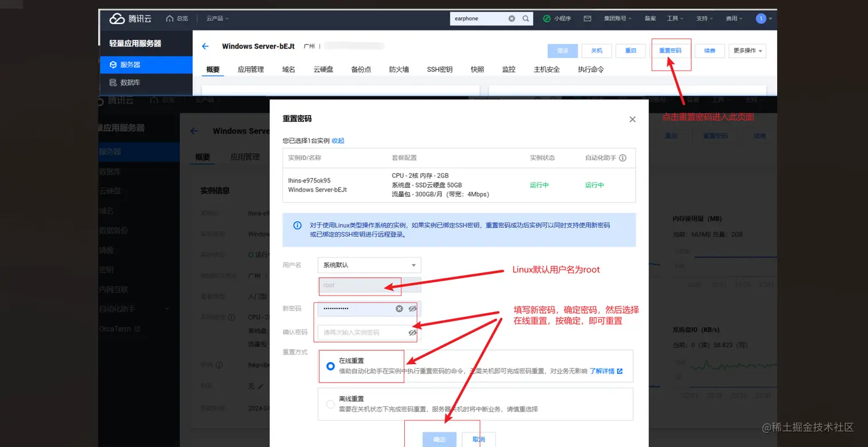Close the 重置密码 dialog
The height and width of the screenshot is (447, 868).
pos(633,119)
